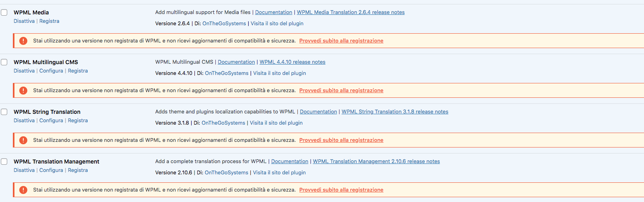This screenshot has height=202, width=644.
Task: Tick the WPML Media plugin checkbox
Action: coord(4,12)
